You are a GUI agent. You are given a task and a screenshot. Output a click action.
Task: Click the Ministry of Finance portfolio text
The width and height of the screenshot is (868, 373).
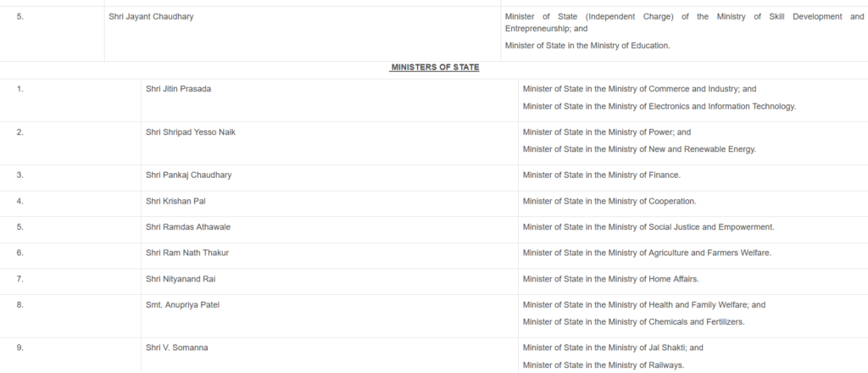(x=602, y=175)
